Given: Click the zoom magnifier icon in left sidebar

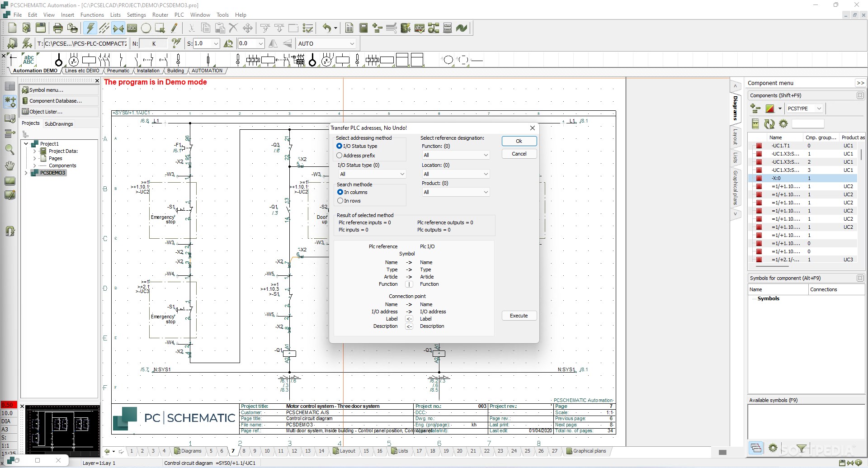Looking at the screenshot, I should coord(9,149).
